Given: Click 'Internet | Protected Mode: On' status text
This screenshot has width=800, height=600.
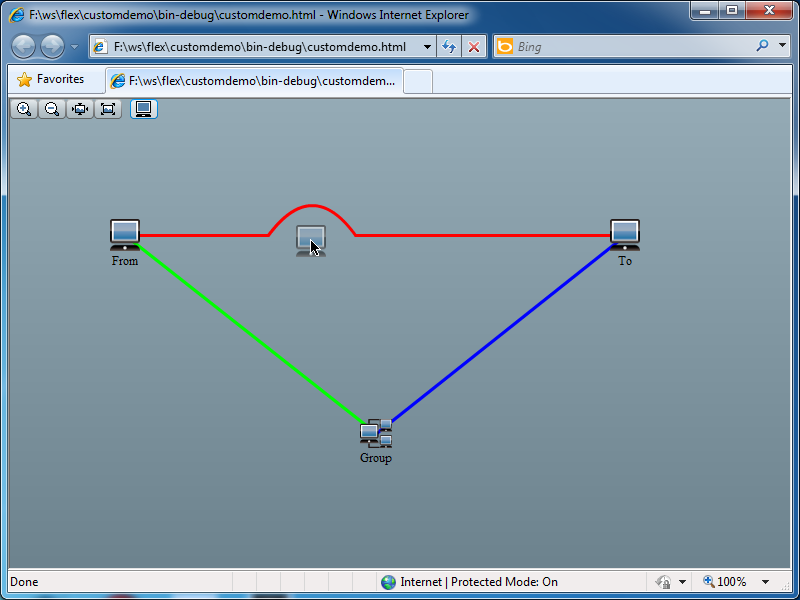Looking at the screenshot, I should 479,582.
